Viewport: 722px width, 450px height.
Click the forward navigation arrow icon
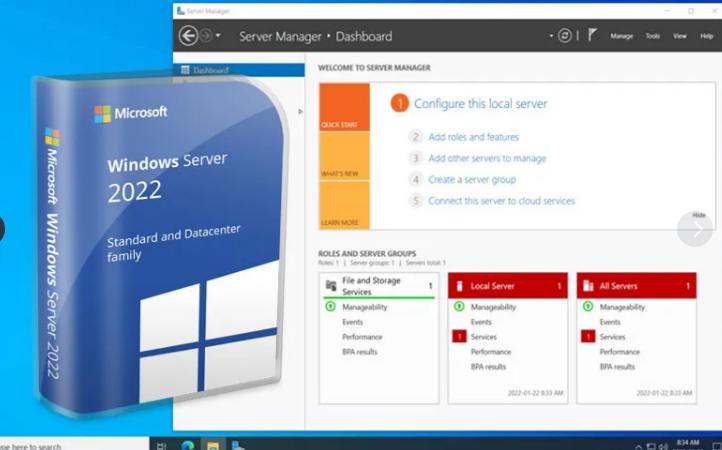206,35
